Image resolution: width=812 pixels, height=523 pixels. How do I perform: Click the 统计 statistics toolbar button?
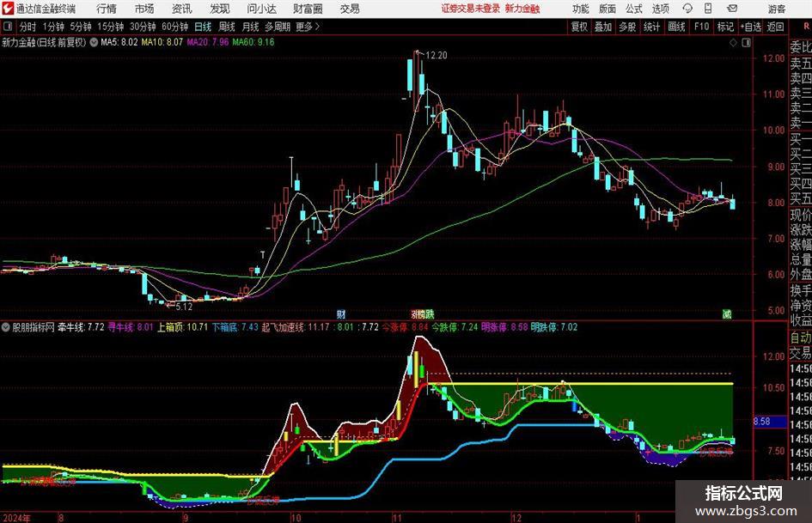pyautogui.click(x=651, y=27)
